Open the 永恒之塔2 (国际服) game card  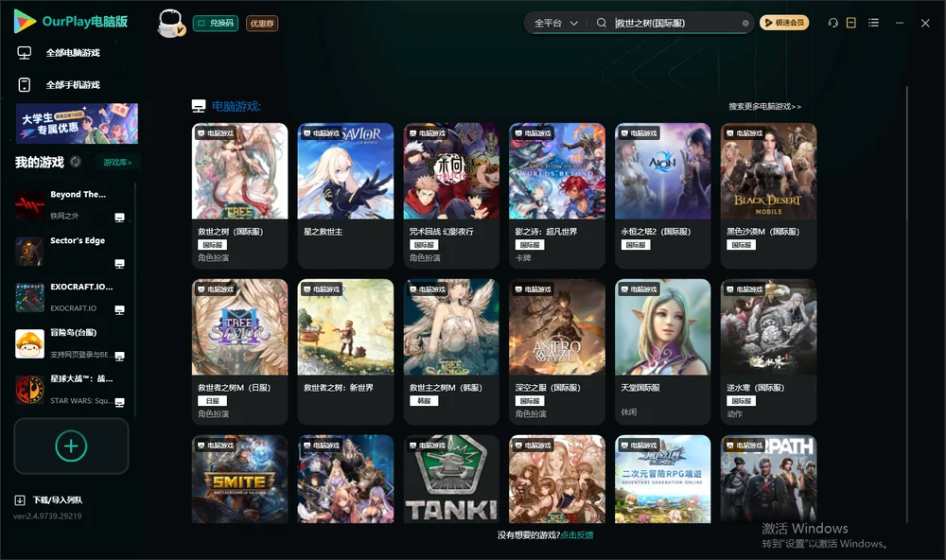(662, 196)
